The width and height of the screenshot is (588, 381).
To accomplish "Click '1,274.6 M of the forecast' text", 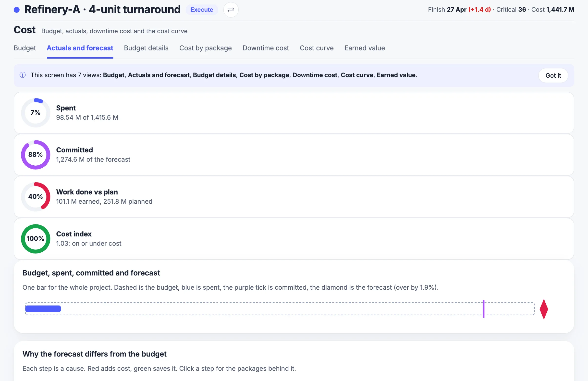I will pos(93,159).
